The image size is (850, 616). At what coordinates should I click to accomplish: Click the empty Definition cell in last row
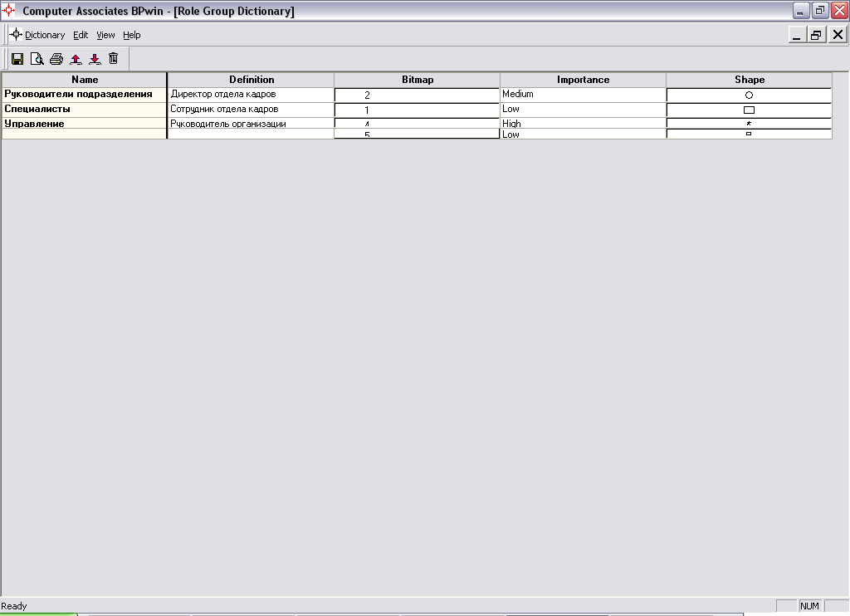pyautogui.click(x=251, y=134)
